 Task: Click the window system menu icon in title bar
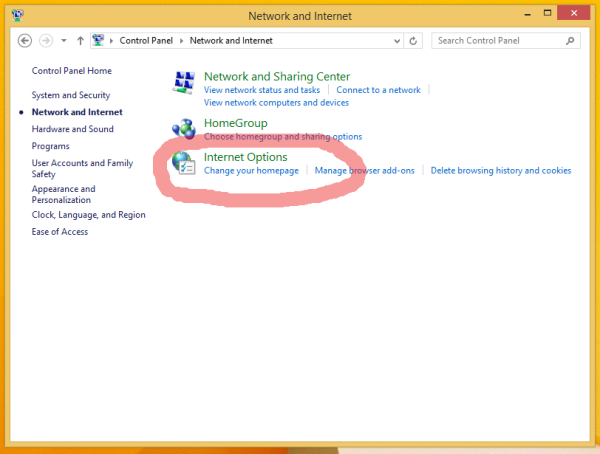pos(18,15)
